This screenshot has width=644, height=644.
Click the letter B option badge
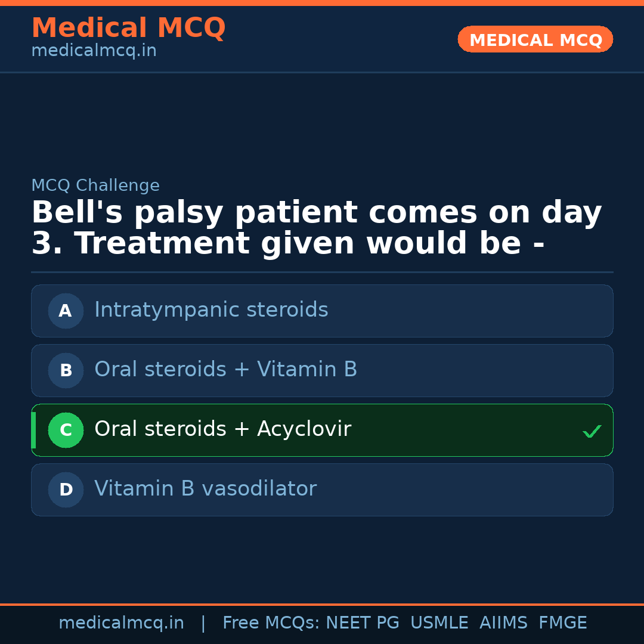66,370
